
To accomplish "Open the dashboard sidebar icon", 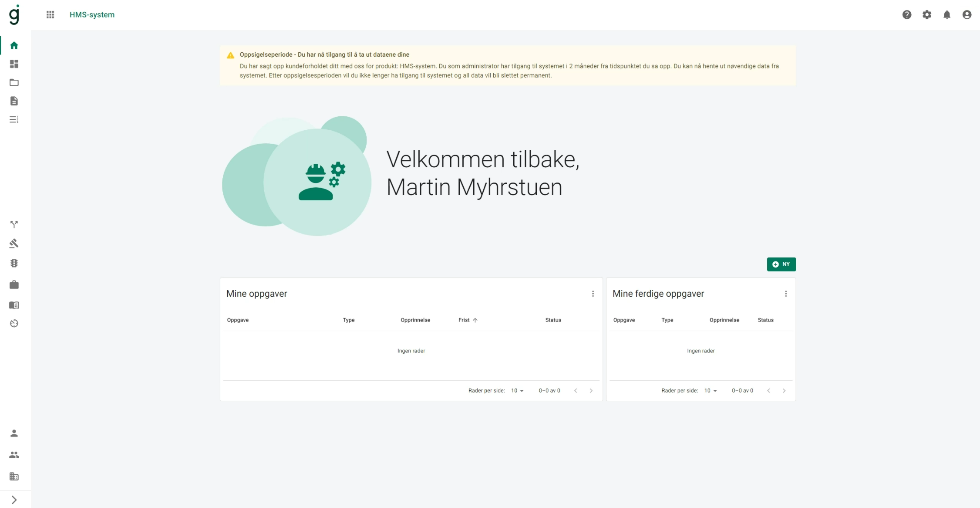I will click(x=14, y=64).
